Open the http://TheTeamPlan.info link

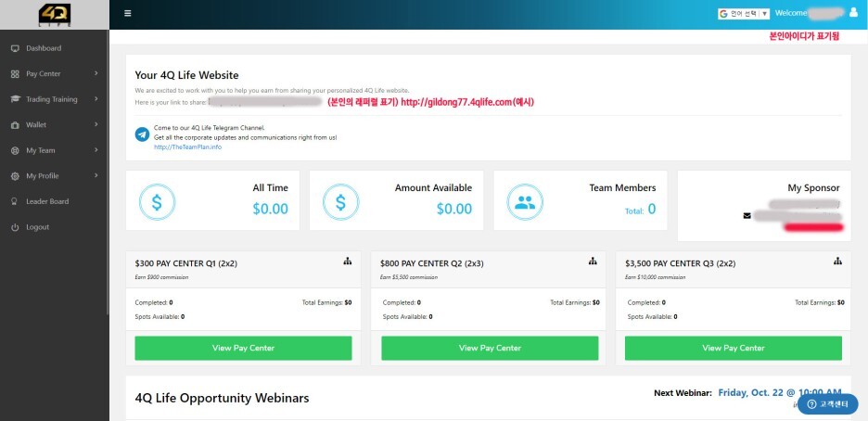pyautogui.click(x=187, y=147)
